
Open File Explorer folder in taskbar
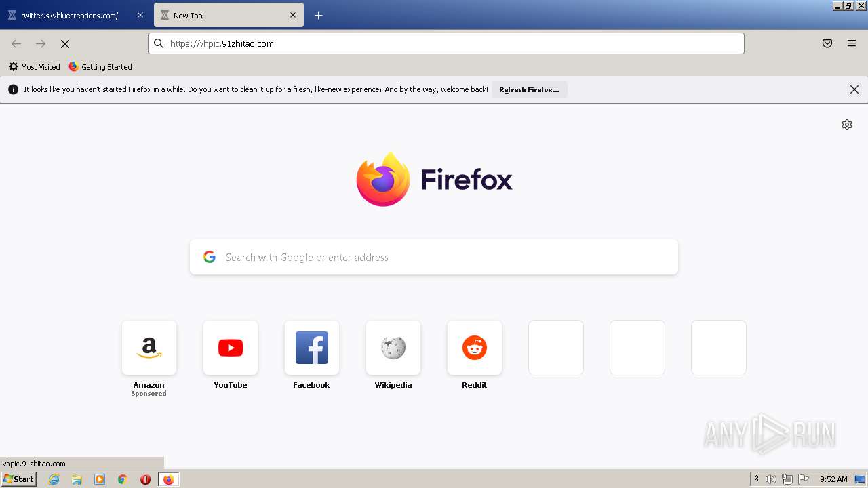[x=77, y=479]
